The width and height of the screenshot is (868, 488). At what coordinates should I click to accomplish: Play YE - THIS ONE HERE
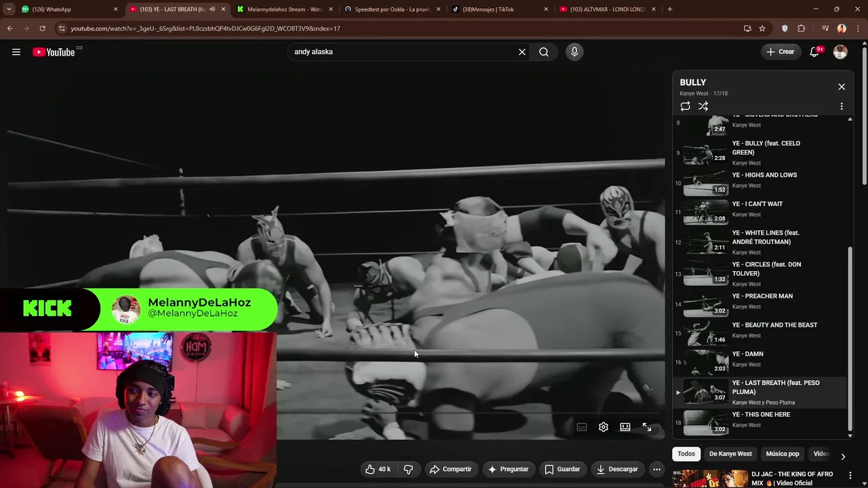pos(759,422)
